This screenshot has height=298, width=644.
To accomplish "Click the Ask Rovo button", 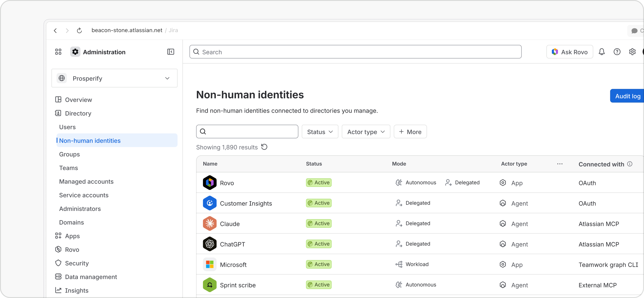I will (x=570, y=52).
